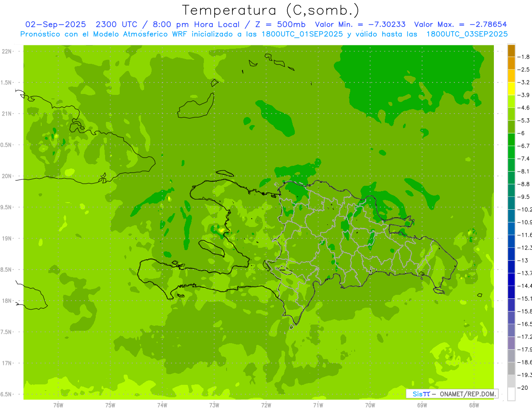This screenshot has width=532, height=411.
Task: Click the "-2.5" colorbar label
Action: pos(524,70)
